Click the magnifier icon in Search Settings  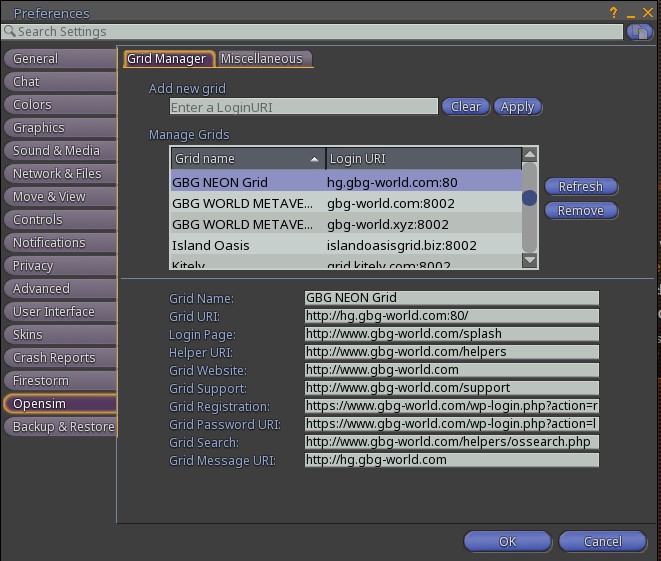point(9,32)
